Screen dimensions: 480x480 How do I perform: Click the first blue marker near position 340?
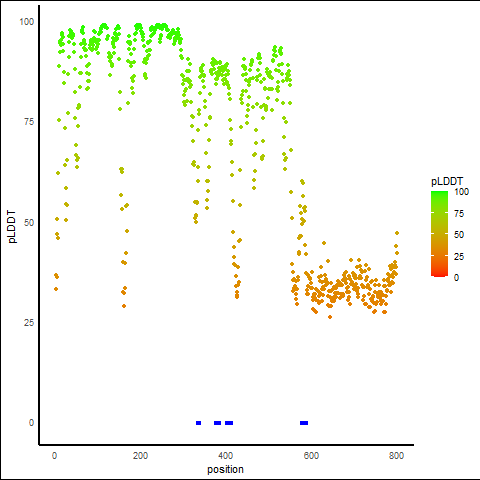[x=198, y=423]
